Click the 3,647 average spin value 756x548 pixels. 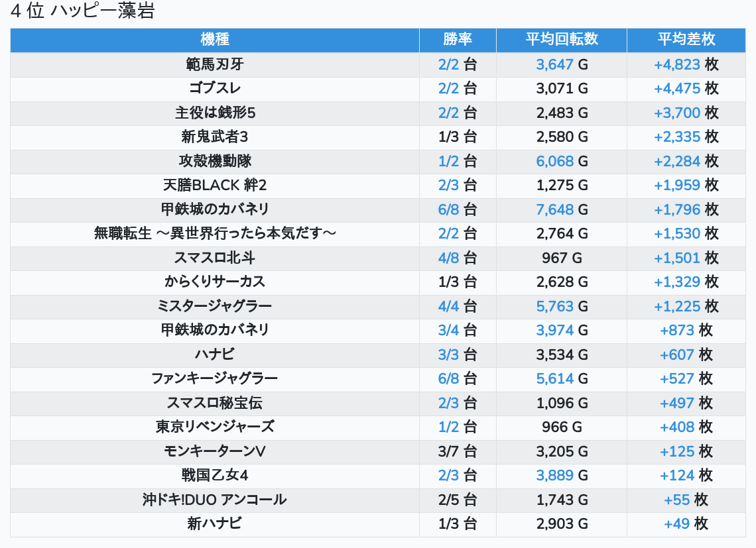[555, 65]
